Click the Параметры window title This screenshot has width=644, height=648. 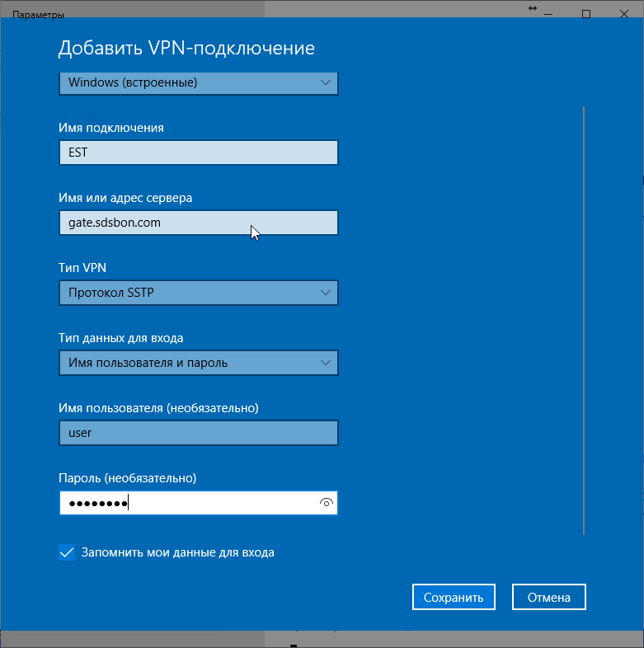(38, 15)
